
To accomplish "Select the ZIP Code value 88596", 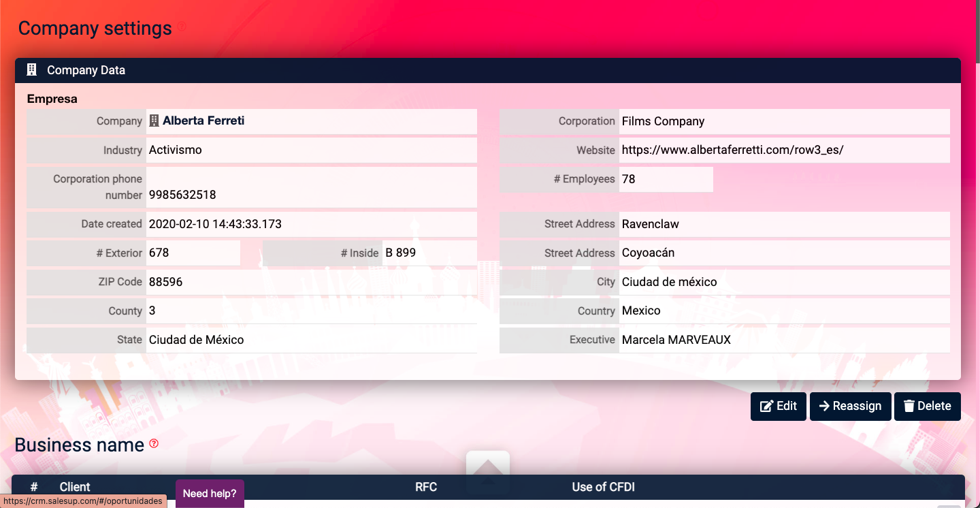I will click(x=166, y=281).
